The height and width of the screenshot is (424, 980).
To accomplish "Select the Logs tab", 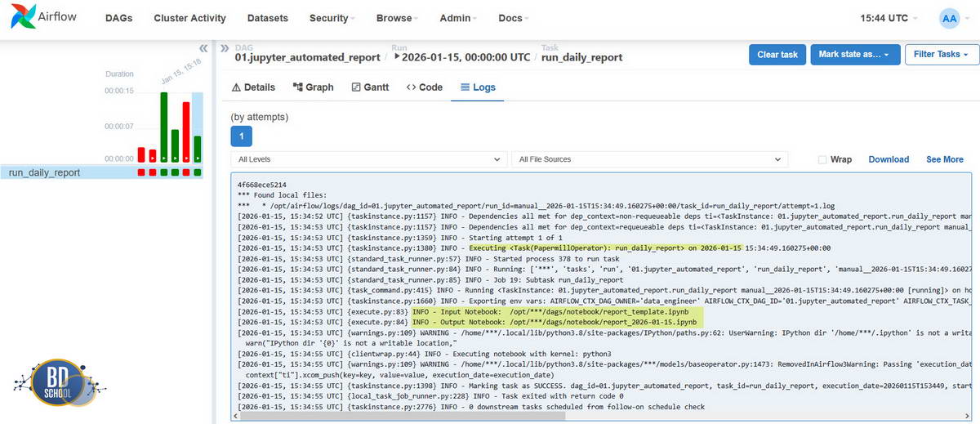I will (478, 87).
